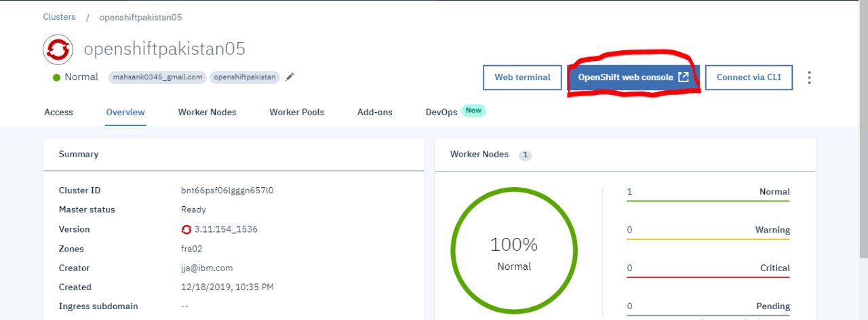Viewport: 868px width, 320px height.
Task: Click the Warning worker node count row
Action: click(708, 231)
